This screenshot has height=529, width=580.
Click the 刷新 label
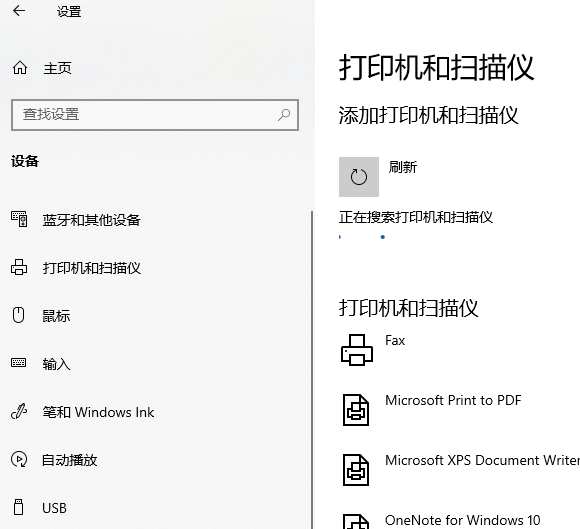point(402,167)
